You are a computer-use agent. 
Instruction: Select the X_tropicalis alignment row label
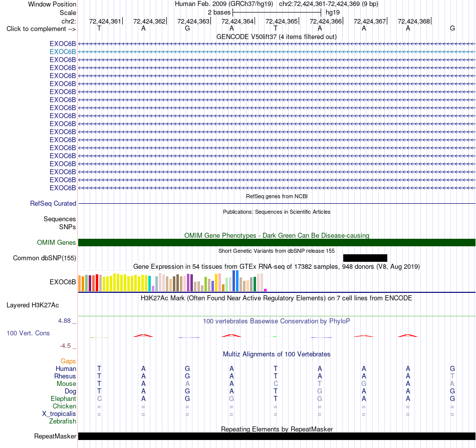click(x=59, y=413)
